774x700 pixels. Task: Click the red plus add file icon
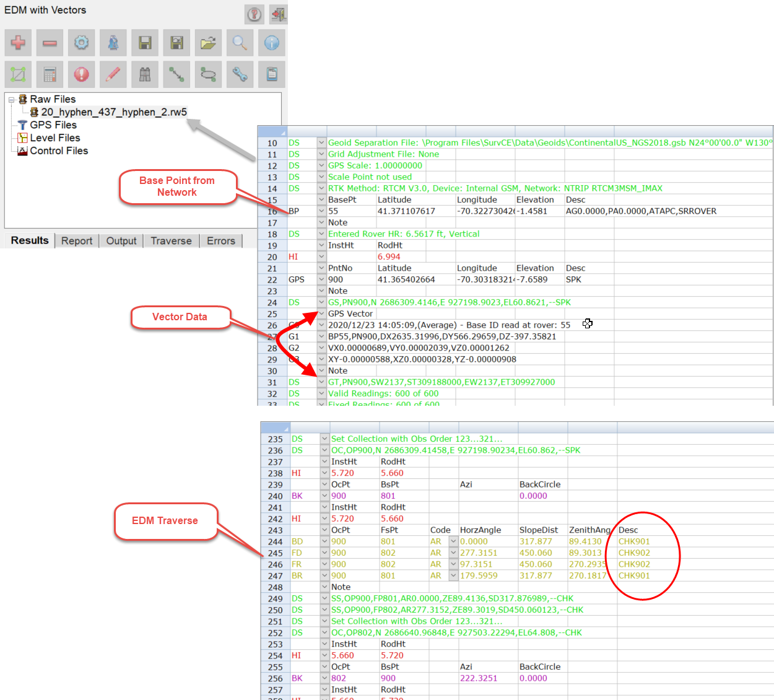(19, 43)
